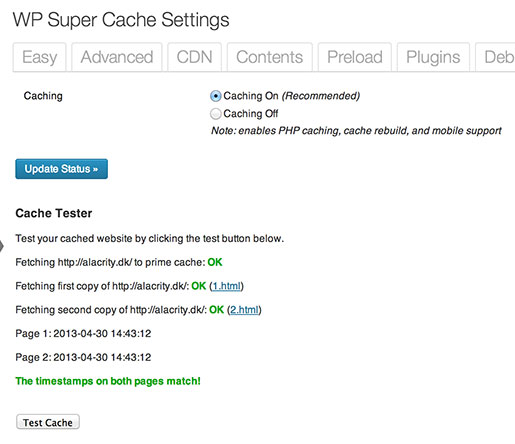Viewport: 515px width, 444px height.
Task: Select the partially visible Debug tab
Action: [x=495, y=57]
